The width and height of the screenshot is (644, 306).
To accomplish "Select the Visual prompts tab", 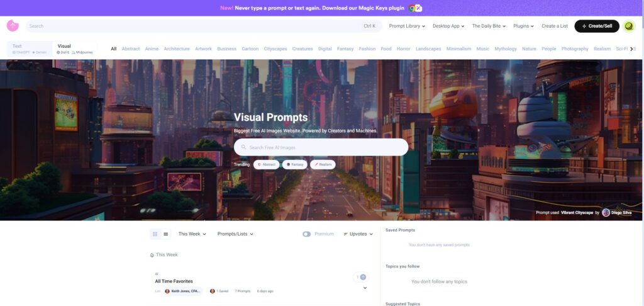I will pyautogui.click(x=75, y=49).
